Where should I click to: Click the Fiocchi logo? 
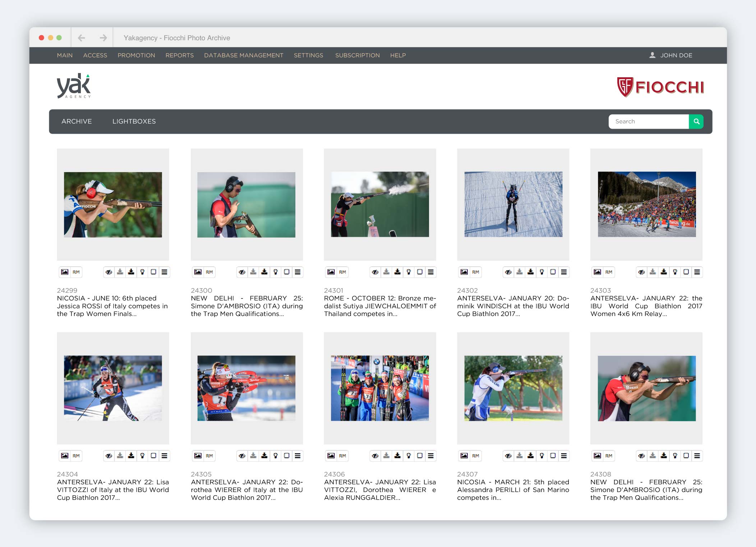pos(660,87)
